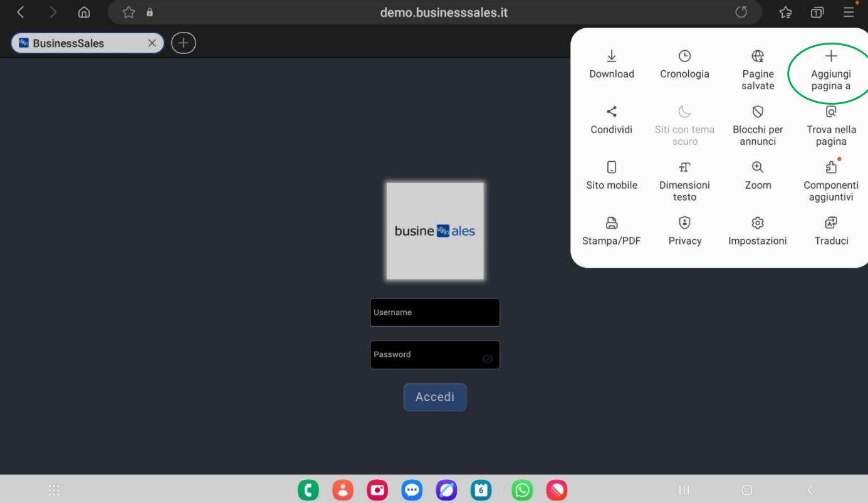Open Componenti aggiuntivi add-ons
Viewport: 868px width, 503px height.
tap(831, 181)
